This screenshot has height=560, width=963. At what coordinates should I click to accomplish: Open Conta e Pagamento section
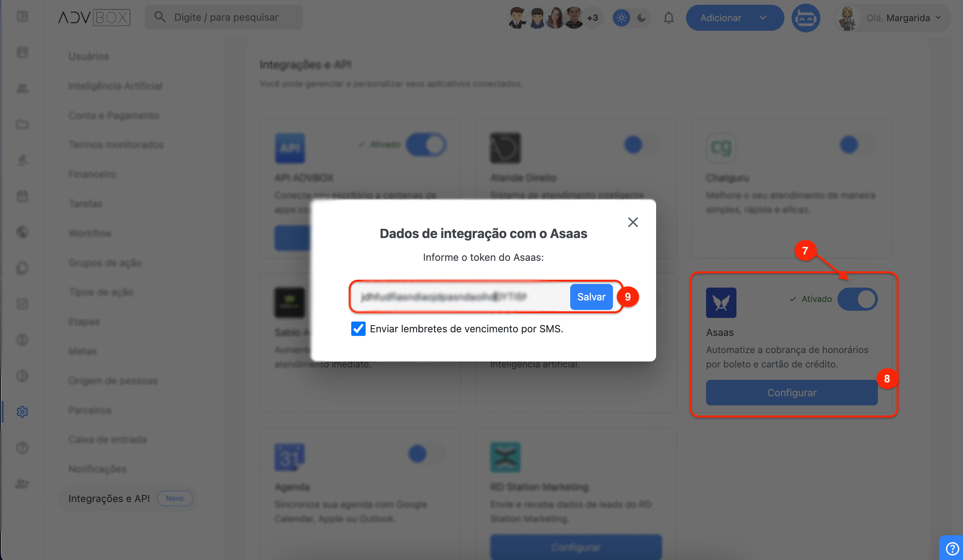tap(114, 115)
